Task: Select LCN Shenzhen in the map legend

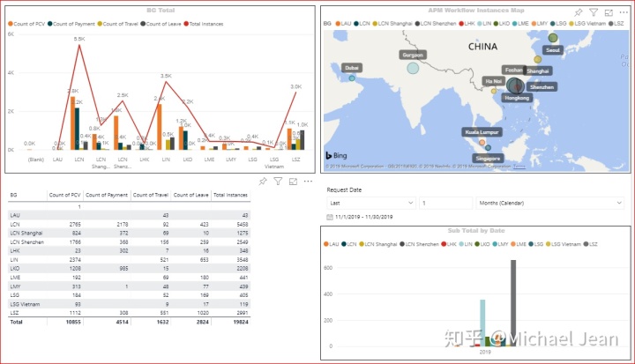Action: tap(436, 24)
